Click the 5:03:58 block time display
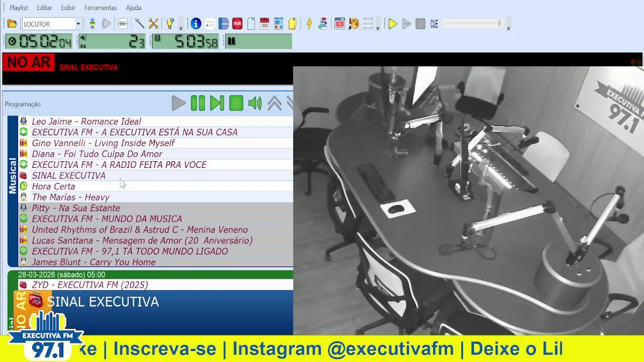Image resolution: width=644 pixels, height=362 pixels. point(185,41)
